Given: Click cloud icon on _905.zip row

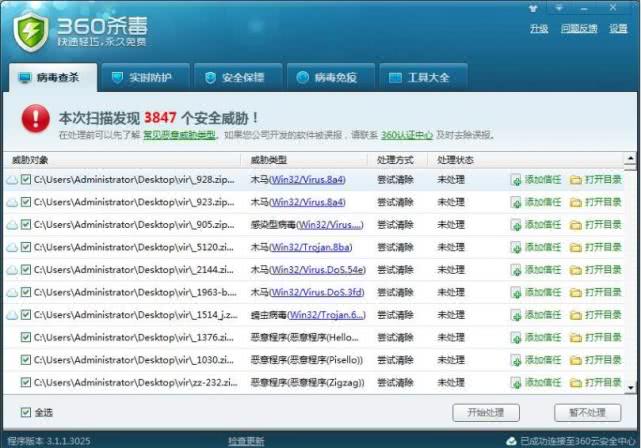Looking at the screenshot, I should tap(12, 225).
